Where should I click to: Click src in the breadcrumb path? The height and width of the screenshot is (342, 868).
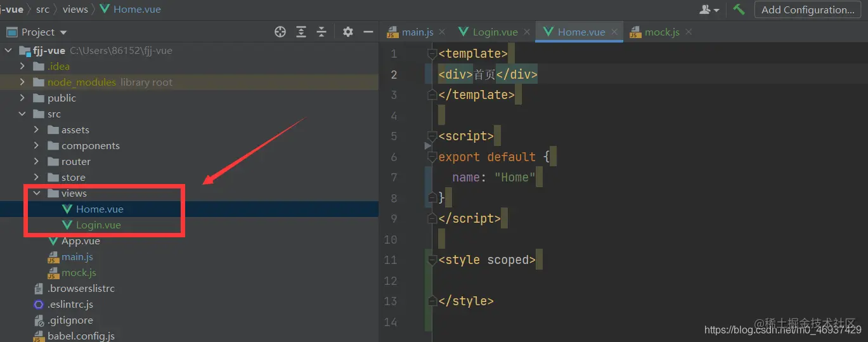pos(42,9)
